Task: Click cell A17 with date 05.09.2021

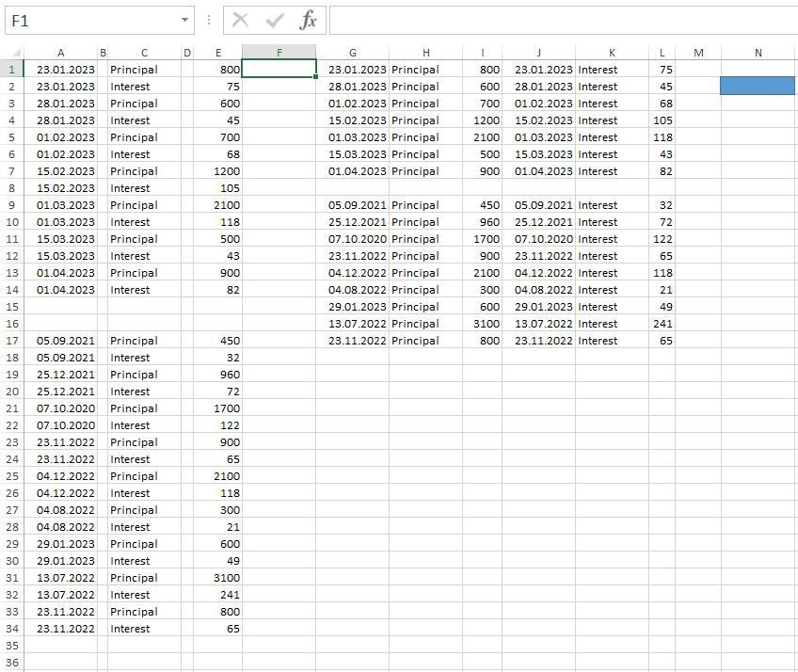Action: (x=60, y=340)
